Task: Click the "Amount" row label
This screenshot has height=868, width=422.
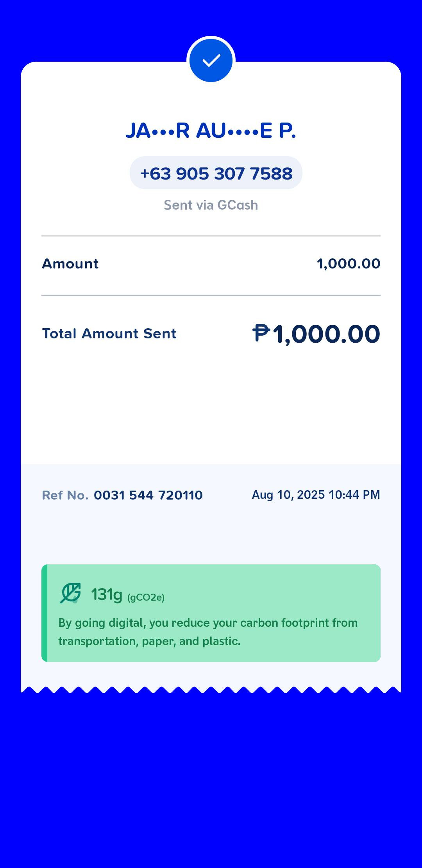Action: pyautogui.click(x=70, y=264)
